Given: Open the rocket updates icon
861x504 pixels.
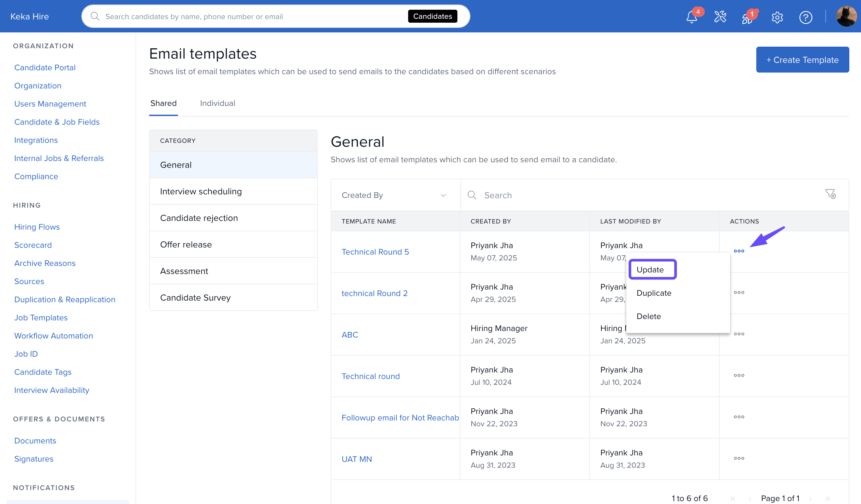Looking at the screenshot, I should coord(747,18).
